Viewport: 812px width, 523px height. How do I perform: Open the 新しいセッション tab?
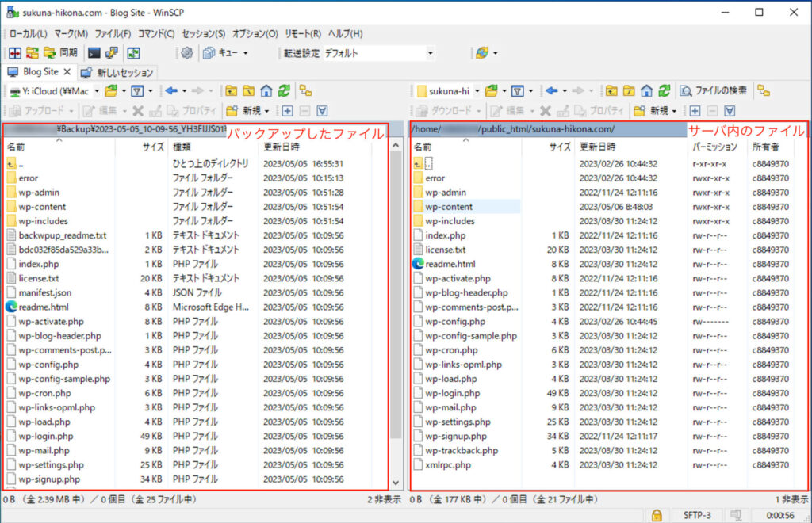[x=117, y=72]
